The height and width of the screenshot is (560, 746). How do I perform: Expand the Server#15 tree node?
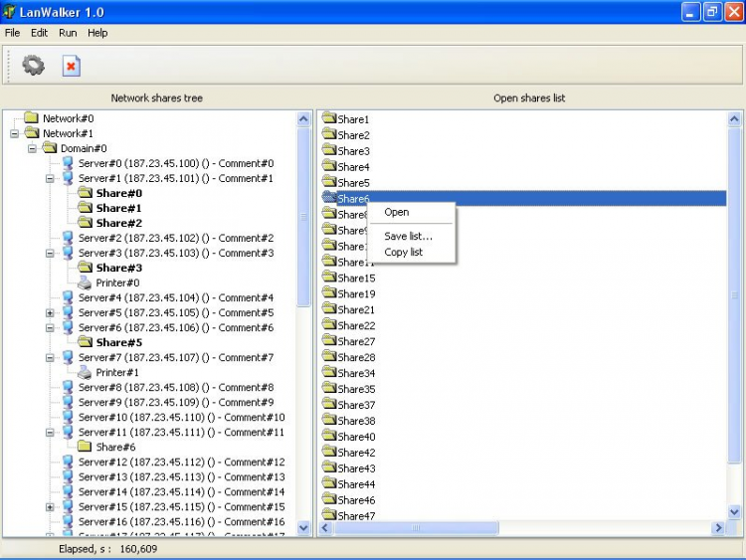point(50,506)
